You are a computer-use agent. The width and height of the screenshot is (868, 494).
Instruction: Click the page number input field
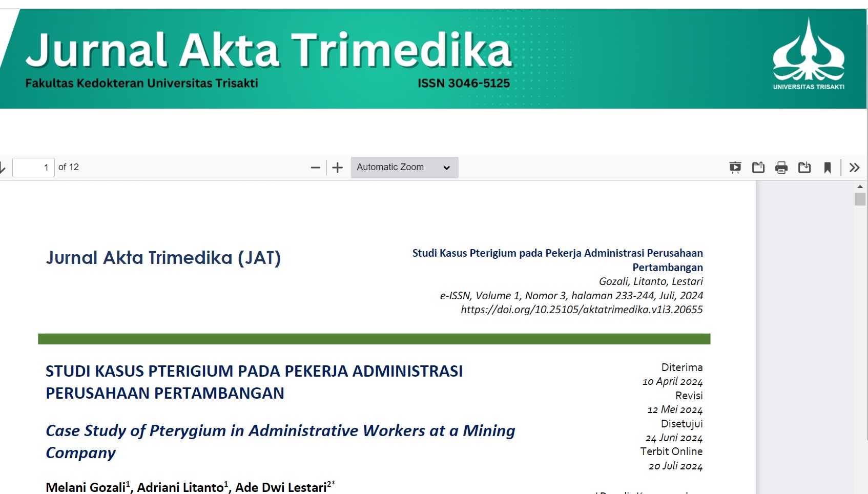(x=33, y=168)
